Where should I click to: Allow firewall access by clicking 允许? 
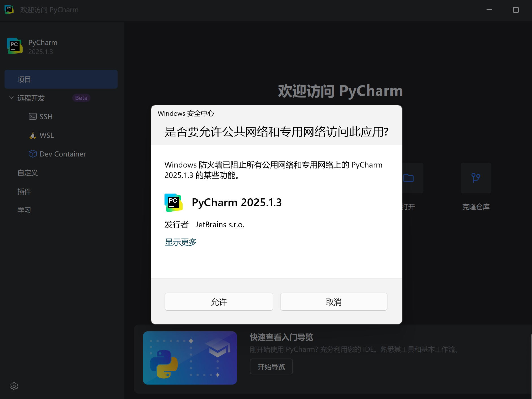(219, 302)
